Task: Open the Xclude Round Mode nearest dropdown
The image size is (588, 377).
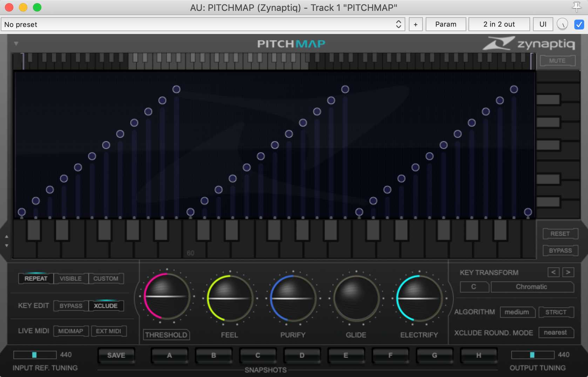Action: coord(555,333)
